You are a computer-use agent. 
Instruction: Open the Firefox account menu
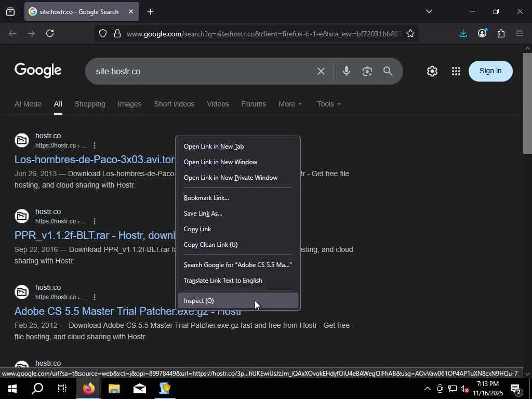482,33
